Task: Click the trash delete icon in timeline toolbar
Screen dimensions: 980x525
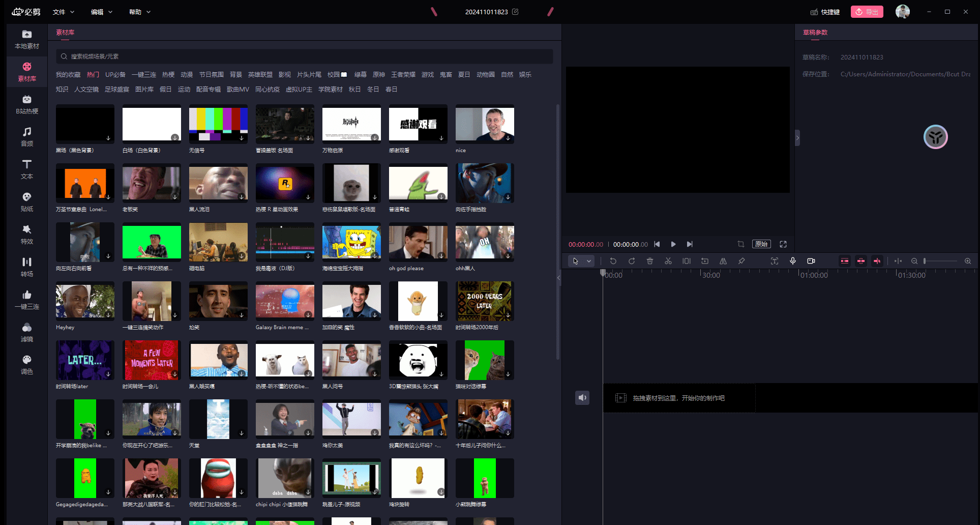Action: 650,261
